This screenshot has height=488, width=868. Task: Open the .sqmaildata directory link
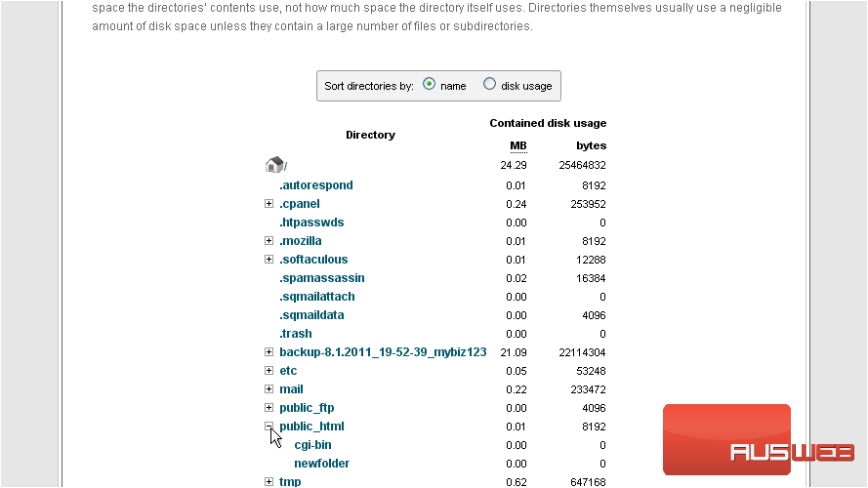[311, 315]
